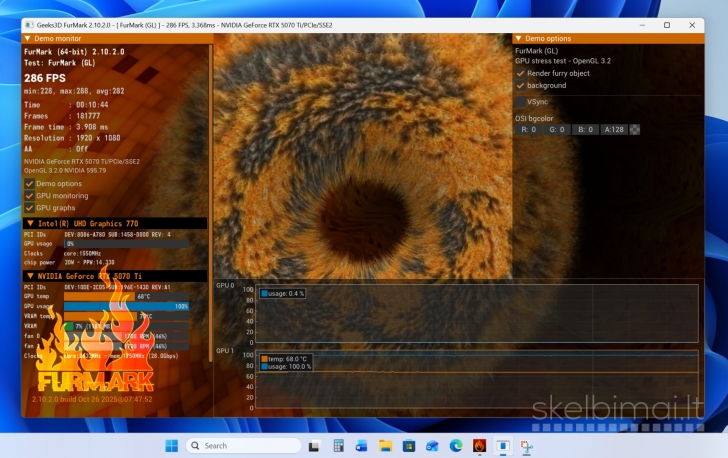Open File Explorer from the taskbar
Viewport: 728px width, 458px height.
(x=384, y=445)
